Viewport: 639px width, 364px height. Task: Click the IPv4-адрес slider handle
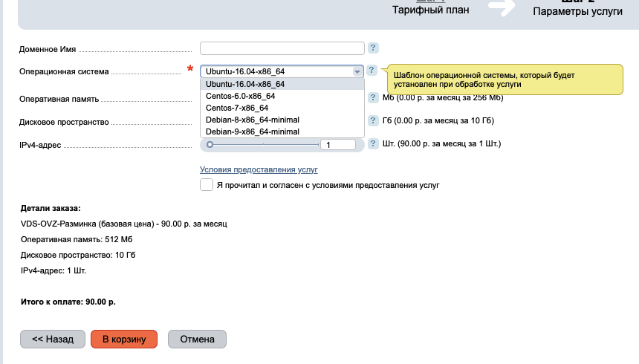[211, 145]
